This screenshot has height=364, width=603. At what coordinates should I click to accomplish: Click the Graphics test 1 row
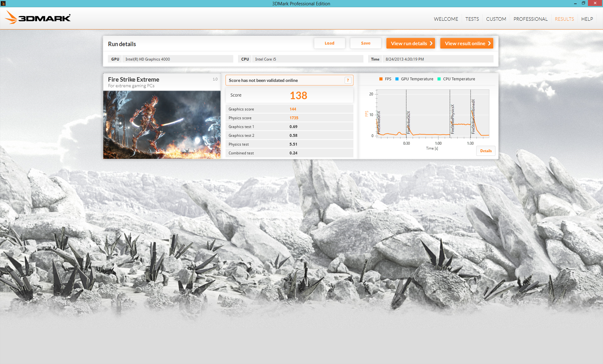click(x=289, y=127)
